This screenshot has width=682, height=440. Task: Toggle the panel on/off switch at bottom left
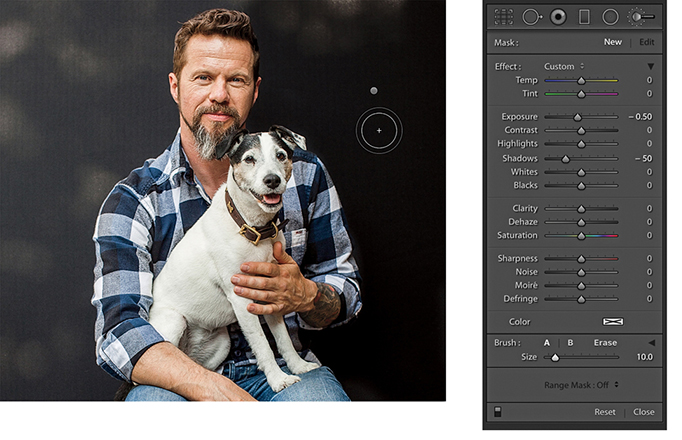497,411
